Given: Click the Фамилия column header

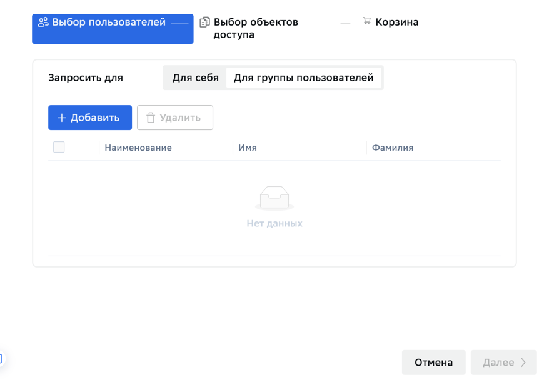Looking at the screenshot, I should pos(393,148).
